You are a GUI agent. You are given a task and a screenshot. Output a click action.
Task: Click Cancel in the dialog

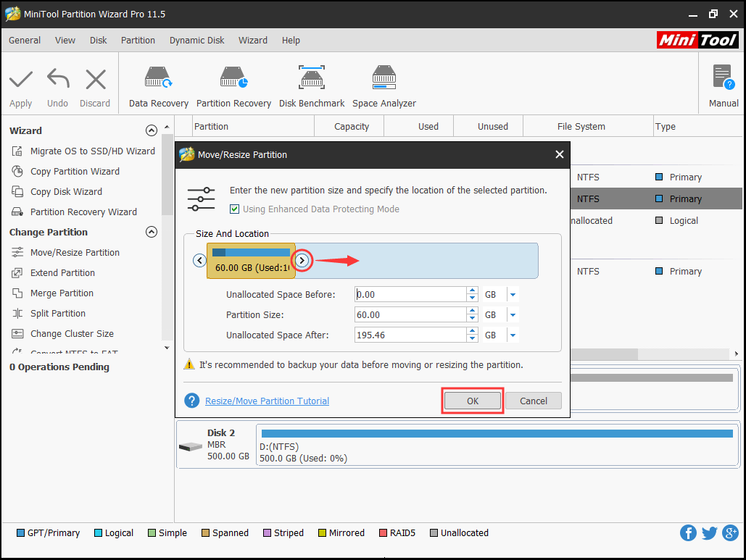[534, 401]
